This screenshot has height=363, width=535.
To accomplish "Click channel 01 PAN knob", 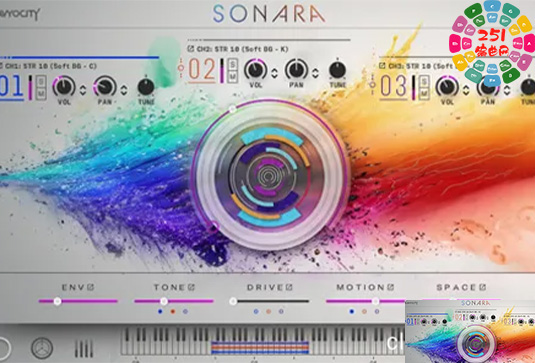I will click(x=105, y=86).
